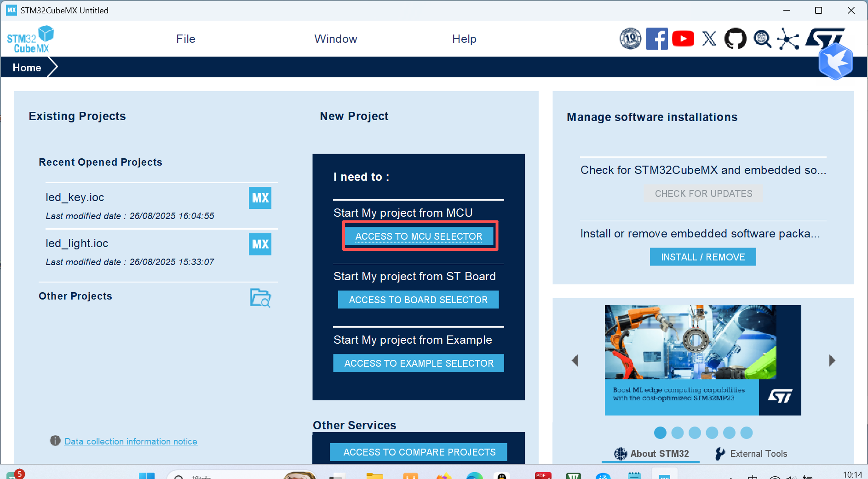Click led_key.ioc last modified date 16:04:55
This screenshot has width=868, height=479.
pyautogui.click(x=130, y=216)
